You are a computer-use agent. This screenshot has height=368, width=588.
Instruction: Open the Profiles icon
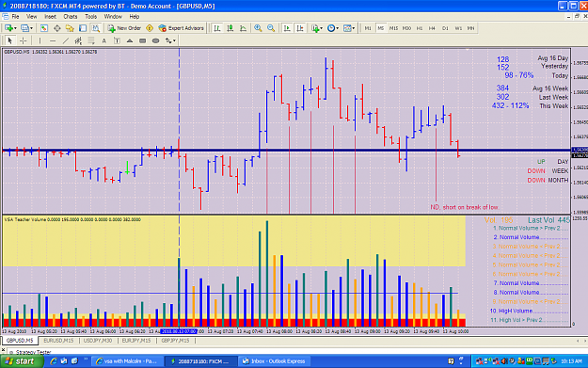pos(24,28)
